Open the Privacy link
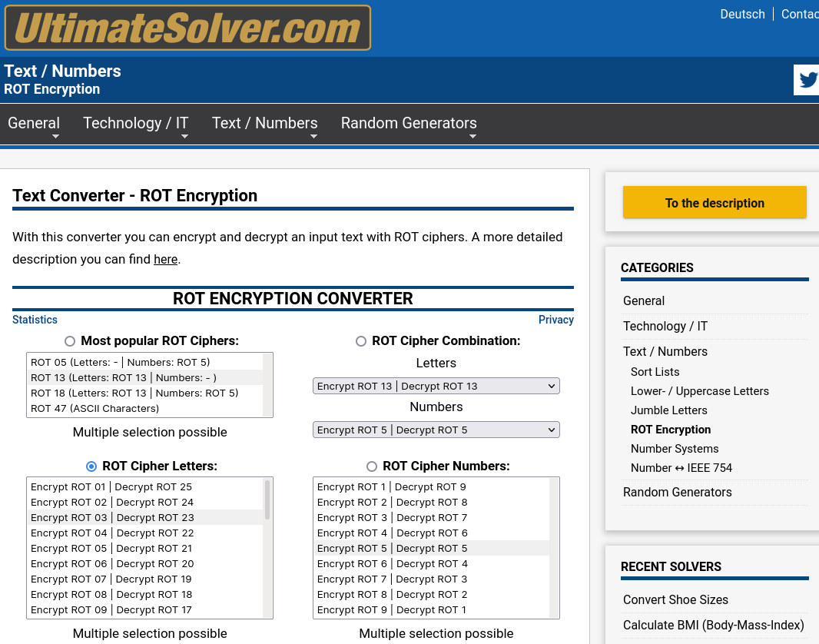 coord(555,320)
